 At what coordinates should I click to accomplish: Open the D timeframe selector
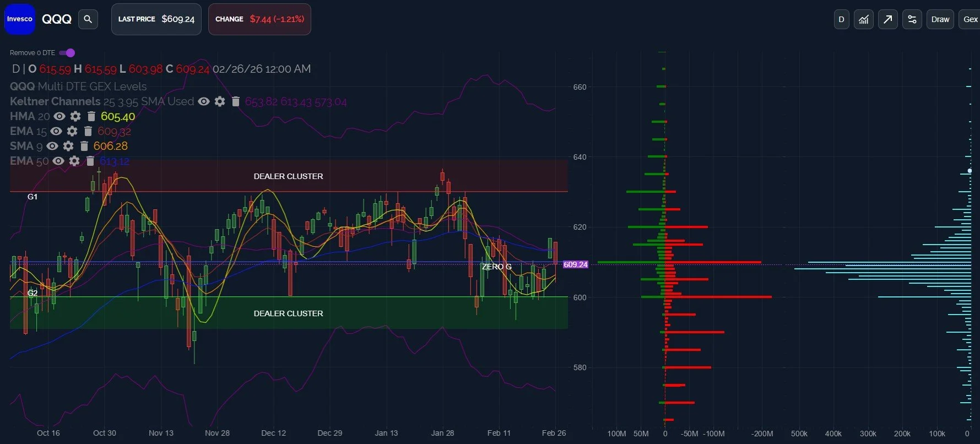pyautogui.click(x=841, y=19)
